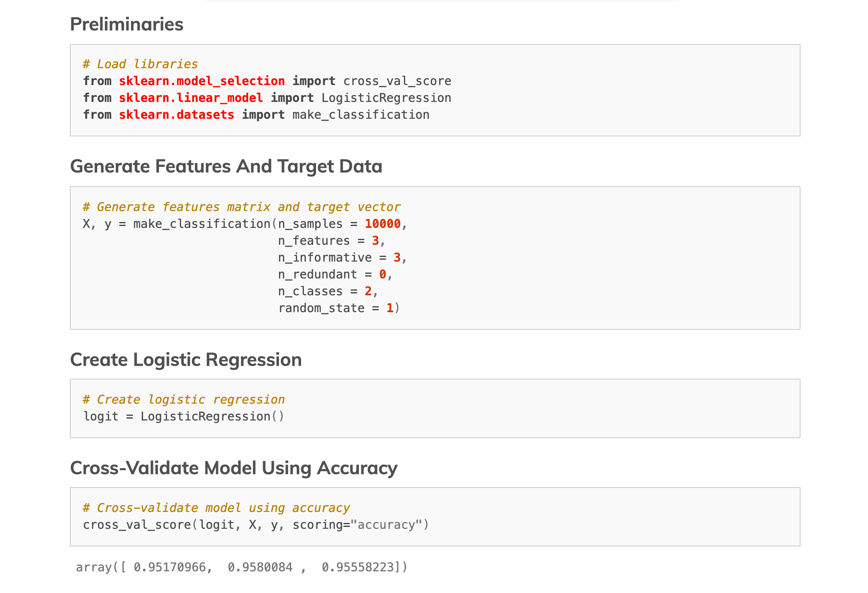
Task: Click the cross_val_score import name
Action: 397,81
